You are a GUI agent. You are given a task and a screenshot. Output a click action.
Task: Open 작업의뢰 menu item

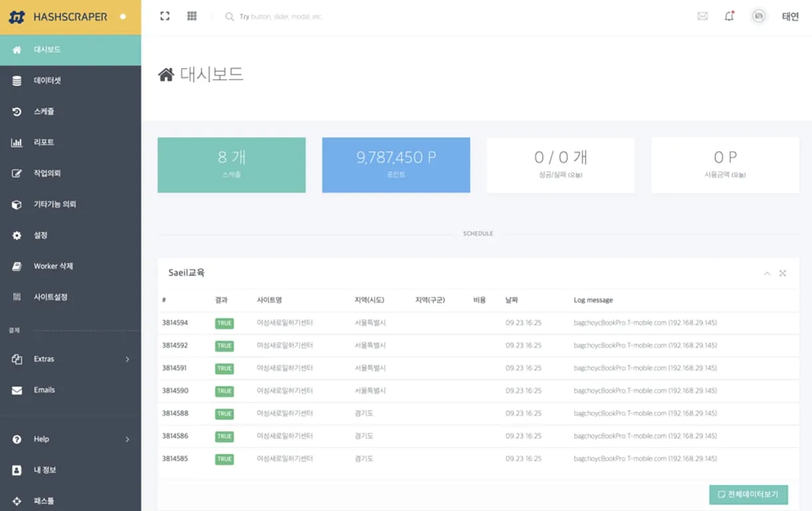(x=47, y=174)
